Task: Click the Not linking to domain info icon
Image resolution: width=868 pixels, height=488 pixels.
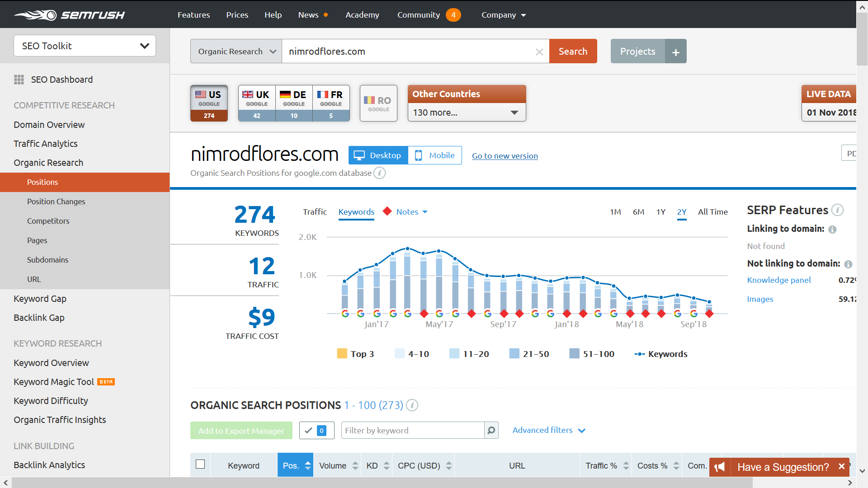Action: click(848, 264)
